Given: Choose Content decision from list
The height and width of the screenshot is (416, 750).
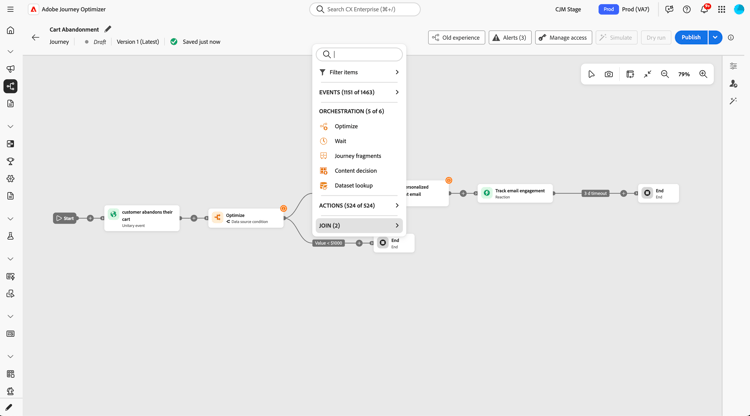Looking at the screenshot, I should (359, 171).
